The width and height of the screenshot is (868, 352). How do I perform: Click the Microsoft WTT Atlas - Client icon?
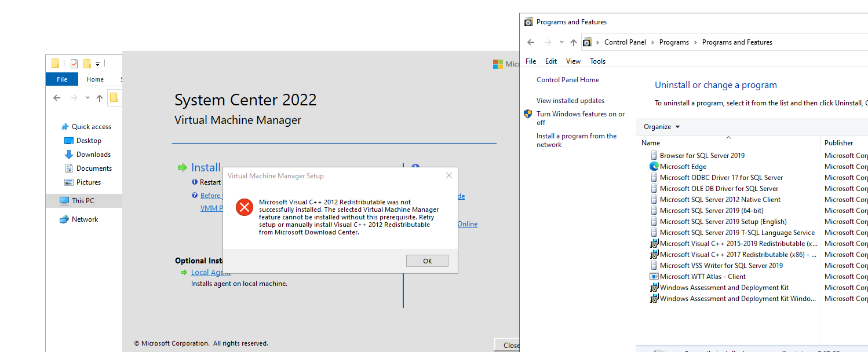(654, 276)
